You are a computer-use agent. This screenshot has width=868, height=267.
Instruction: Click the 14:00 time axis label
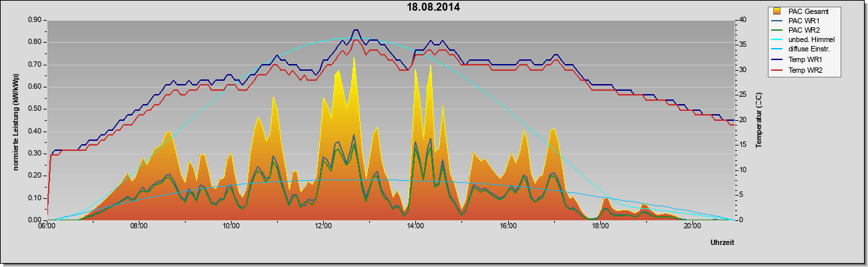tap(415, 226)
